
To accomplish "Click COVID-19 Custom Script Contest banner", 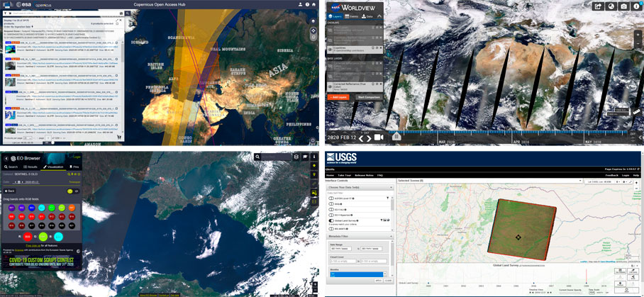I will click(41, 262).
